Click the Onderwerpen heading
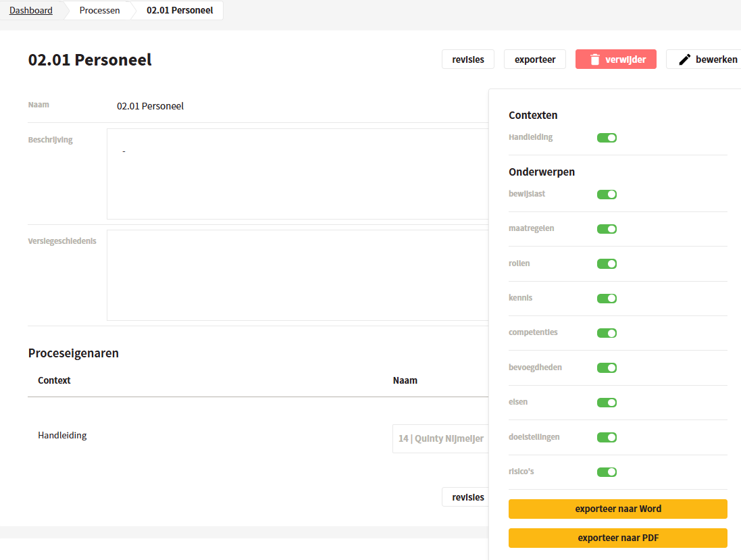The image size is (741, 560). tap(542, 172)
